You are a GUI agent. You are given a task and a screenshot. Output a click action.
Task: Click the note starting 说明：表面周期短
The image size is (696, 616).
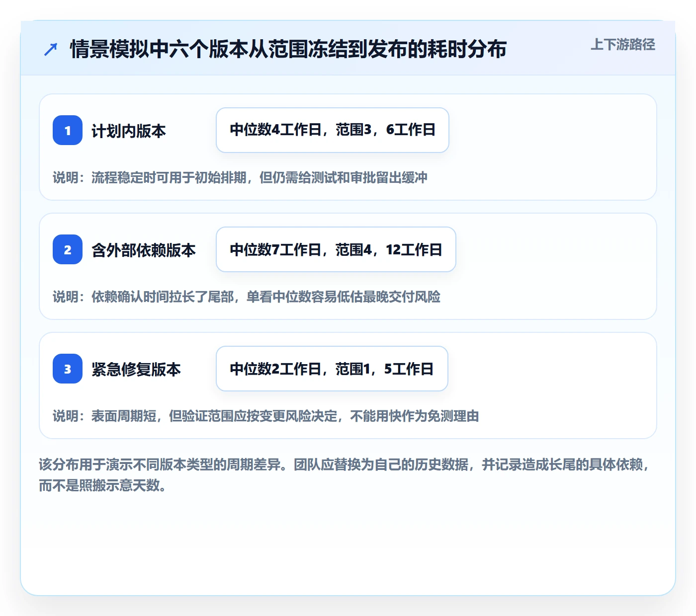click(x=266, y=416)
